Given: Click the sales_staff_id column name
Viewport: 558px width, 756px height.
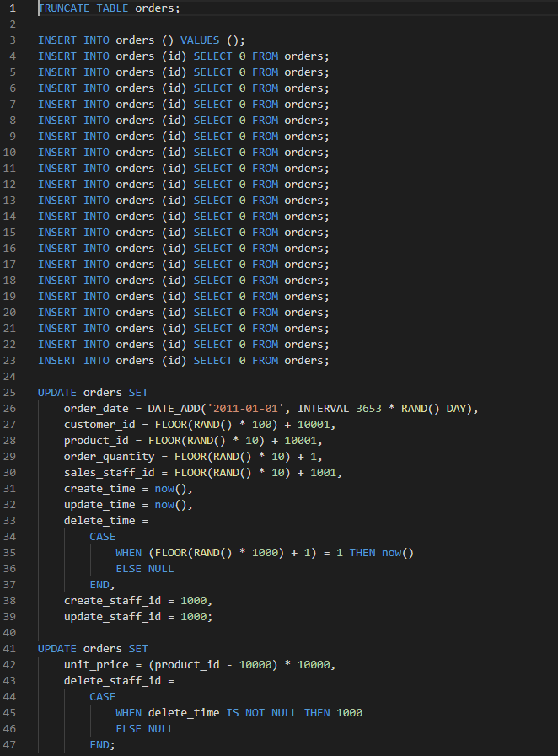Looking at the screenshot, I should click(109, 472).
